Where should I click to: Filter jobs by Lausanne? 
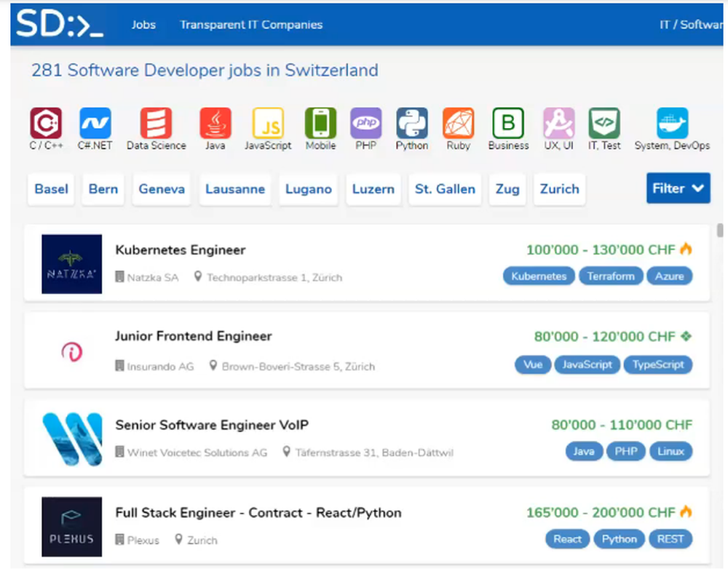pos(235,189)
